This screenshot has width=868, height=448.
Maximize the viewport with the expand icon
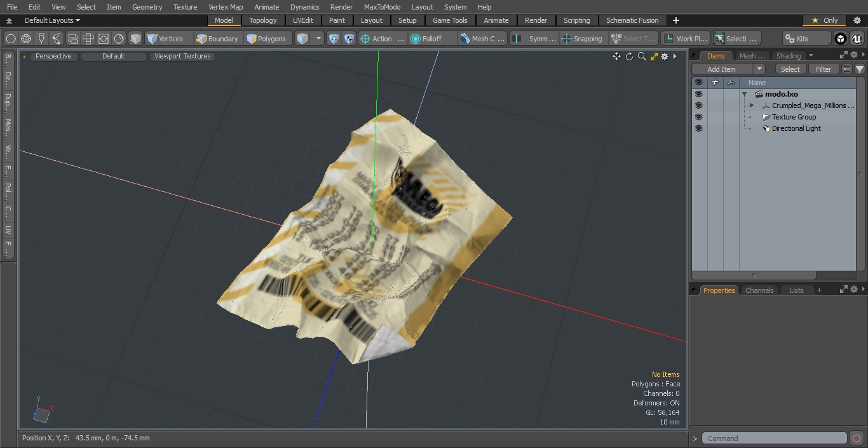(654, 57)
